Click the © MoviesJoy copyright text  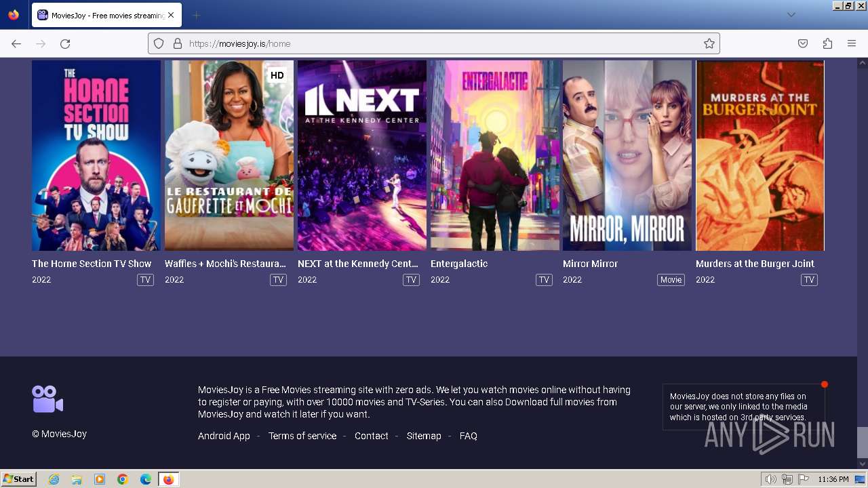coord(60,434)
